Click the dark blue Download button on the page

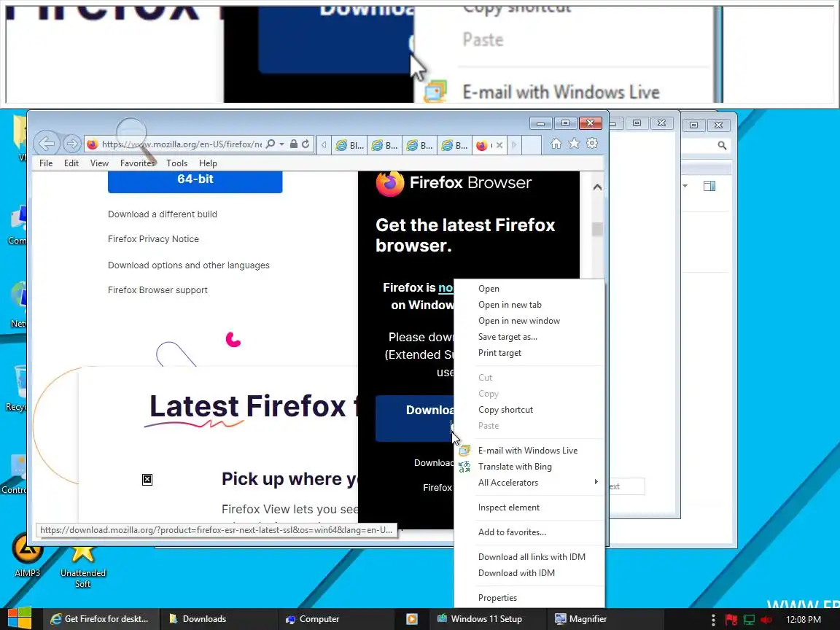(x=415, y=419)
